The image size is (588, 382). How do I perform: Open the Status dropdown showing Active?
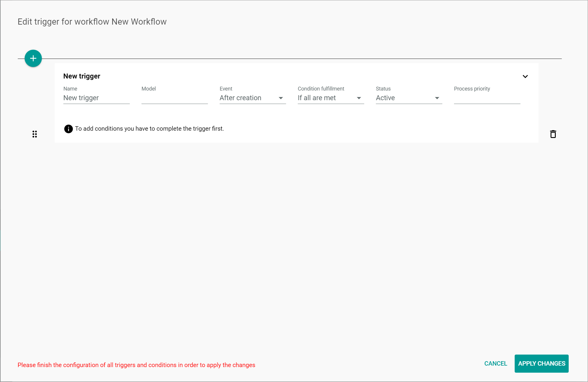click(x=409, y=98)
